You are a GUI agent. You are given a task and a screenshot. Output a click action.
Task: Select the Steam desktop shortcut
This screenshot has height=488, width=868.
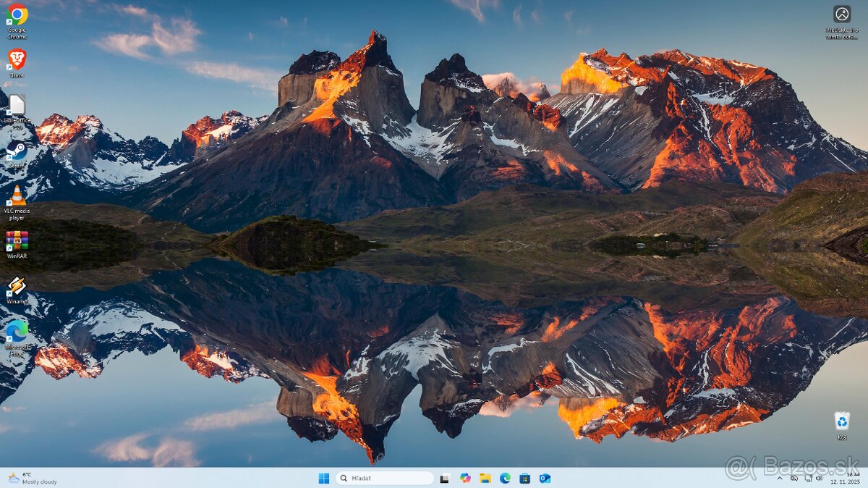tap(16, 151)
